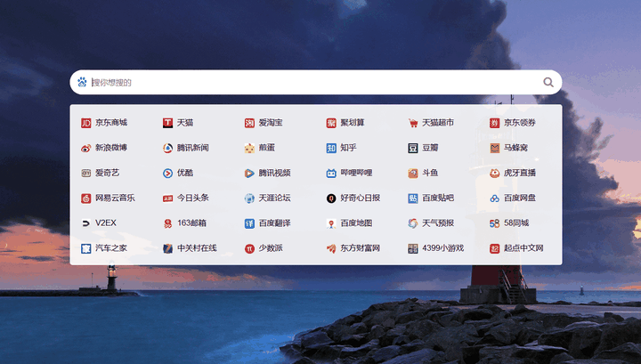This screenshot has width=641, height=364.
Task: Click the 天猫超市 shopping cart icon
Action: [x=413, y=123]
